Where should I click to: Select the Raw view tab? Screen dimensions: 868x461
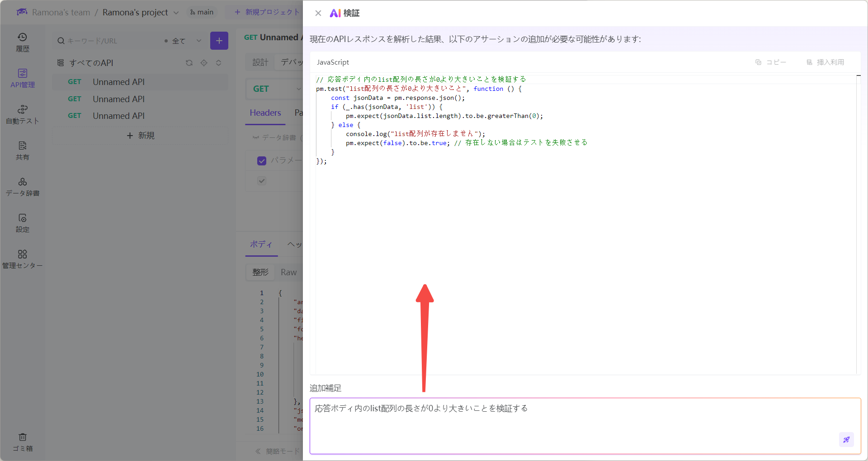coord(288,272)
